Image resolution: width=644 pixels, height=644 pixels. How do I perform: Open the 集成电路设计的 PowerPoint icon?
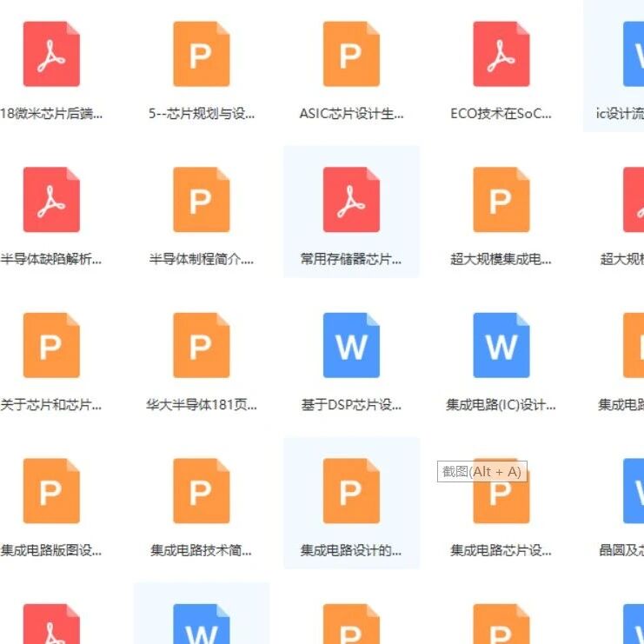(x=351, y=491)
